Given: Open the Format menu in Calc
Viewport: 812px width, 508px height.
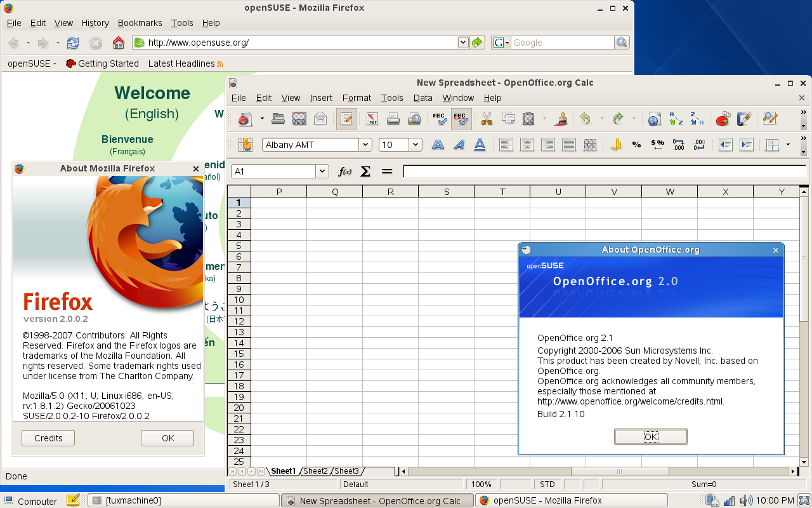Looking at the screenshot, I should [x=357, y=98].
